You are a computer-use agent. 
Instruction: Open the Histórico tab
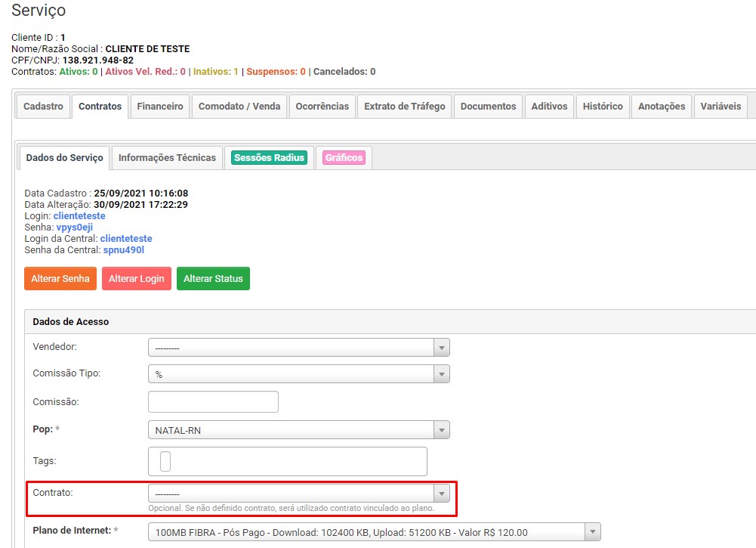tap(603, 107)
